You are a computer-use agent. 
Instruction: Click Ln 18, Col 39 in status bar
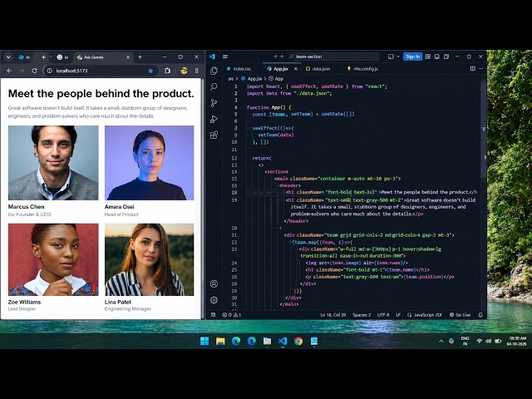[332, 315]
